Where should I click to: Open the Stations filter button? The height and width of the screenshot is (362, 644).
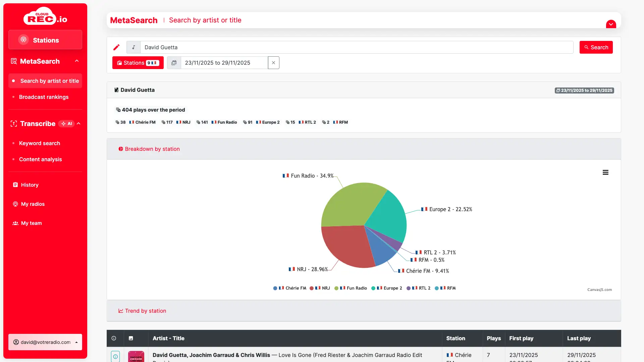click(x=138, y=63)
